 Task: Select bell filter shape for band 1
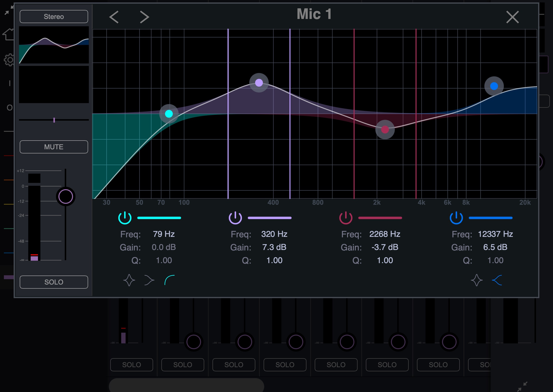click(x=129, y=280)
